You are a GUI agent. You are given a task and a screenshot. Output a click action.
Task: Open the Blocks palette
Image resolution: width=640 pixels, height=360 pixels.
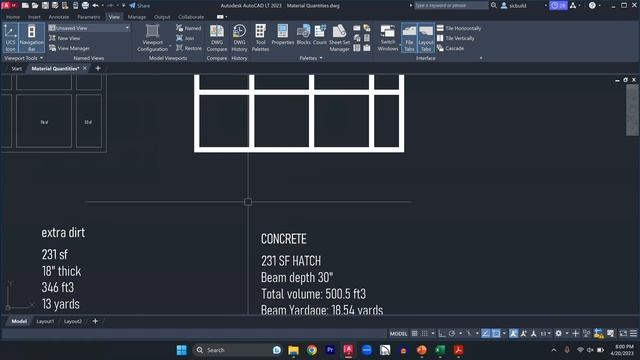[303, 35]
